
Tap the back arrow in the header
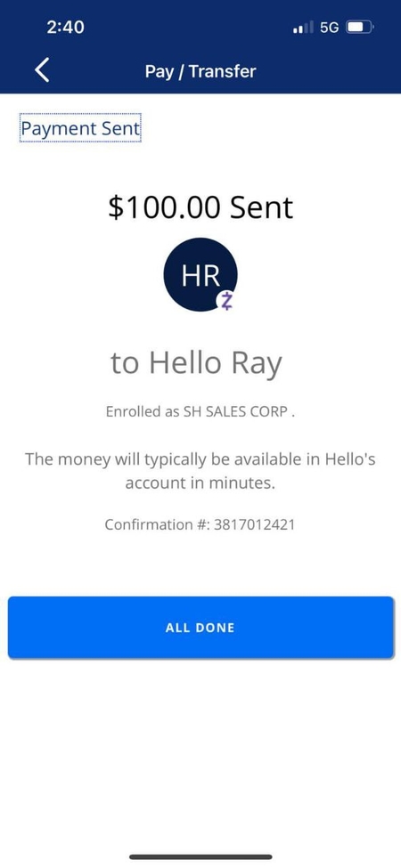[42, 70]
